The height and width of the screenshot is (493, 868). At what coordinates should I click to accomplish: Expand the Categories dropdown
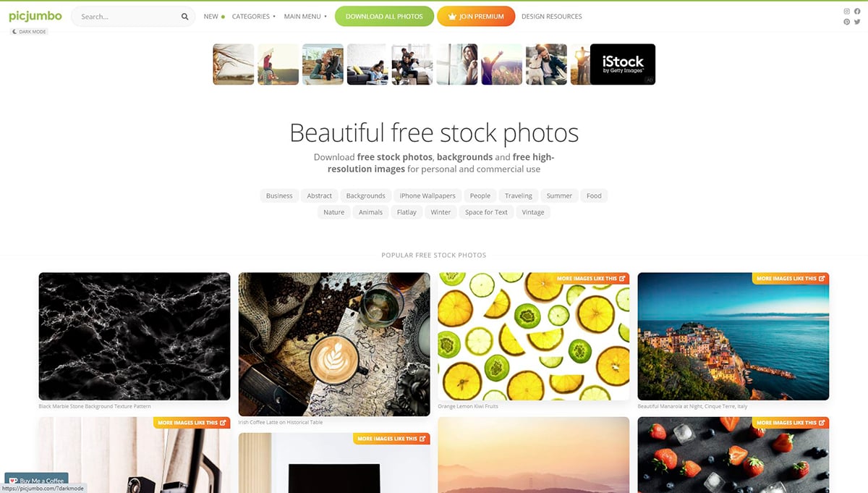tap(253, 17)
